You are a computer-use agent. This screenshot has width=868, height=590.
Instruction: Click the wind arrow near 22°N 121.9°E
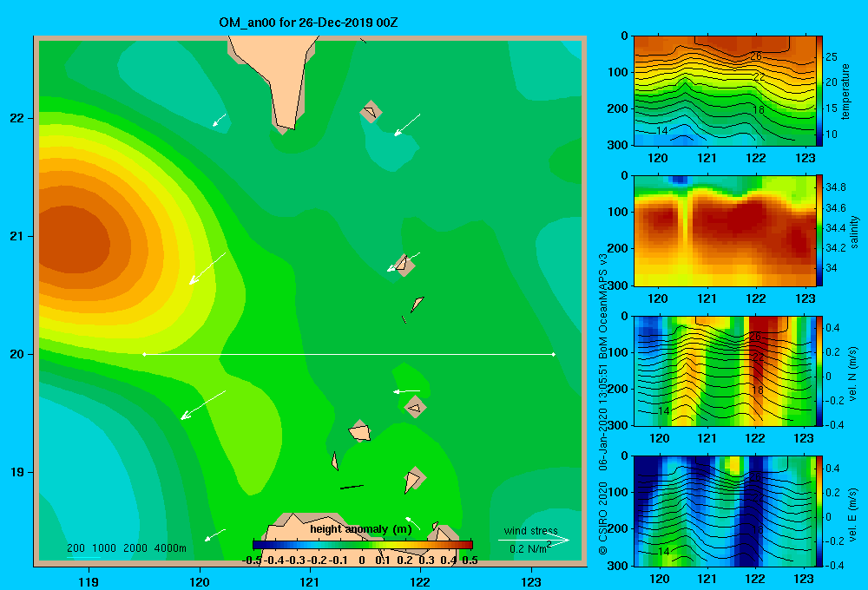pos(407,125)
